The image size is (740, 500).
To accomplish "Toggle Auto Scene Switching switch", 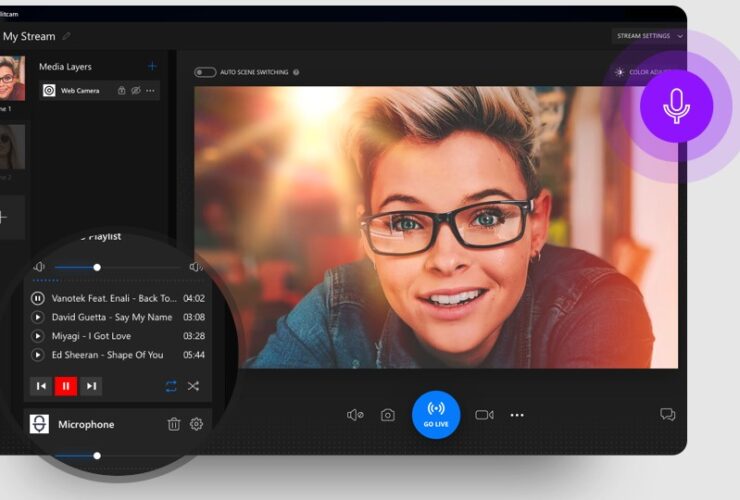I will (x=205, y=72).
